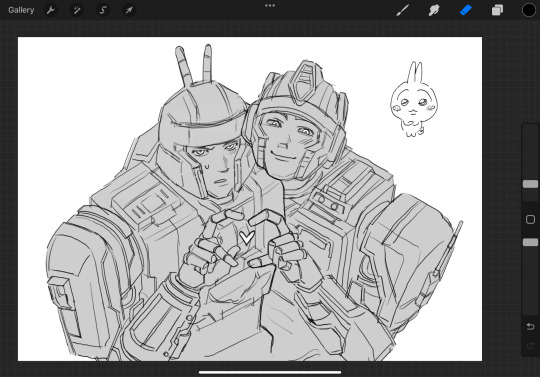Click the white heart between the hands
Image resolution: width=540 pixels, height=377 pixels.
247,237
